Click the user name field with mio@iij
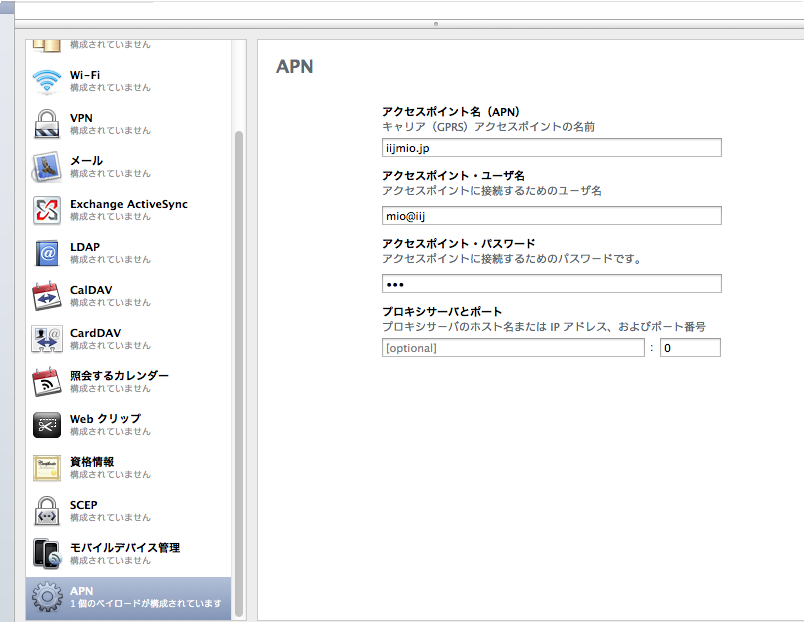Image resolution: width=804 pixels, height=622 pixels. [x=551, y=216]
